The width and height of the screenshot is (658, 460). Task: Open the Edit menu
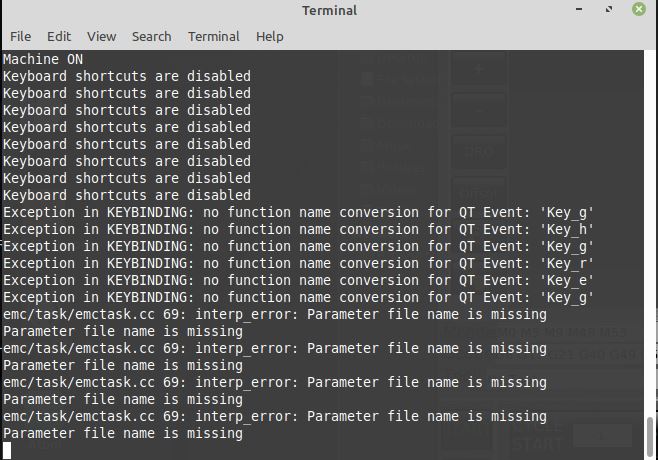tap(59, 37)
